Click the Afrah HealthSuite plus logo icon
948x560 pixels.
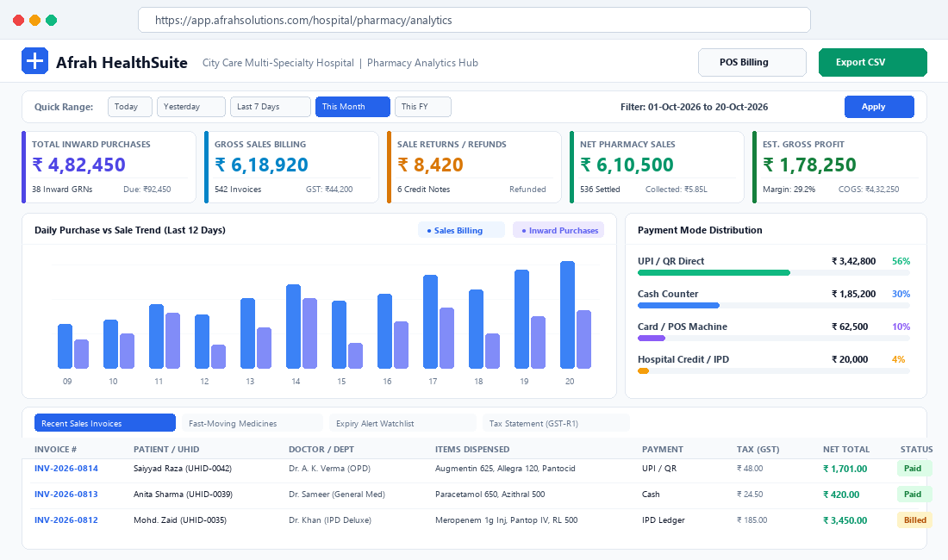34,61
